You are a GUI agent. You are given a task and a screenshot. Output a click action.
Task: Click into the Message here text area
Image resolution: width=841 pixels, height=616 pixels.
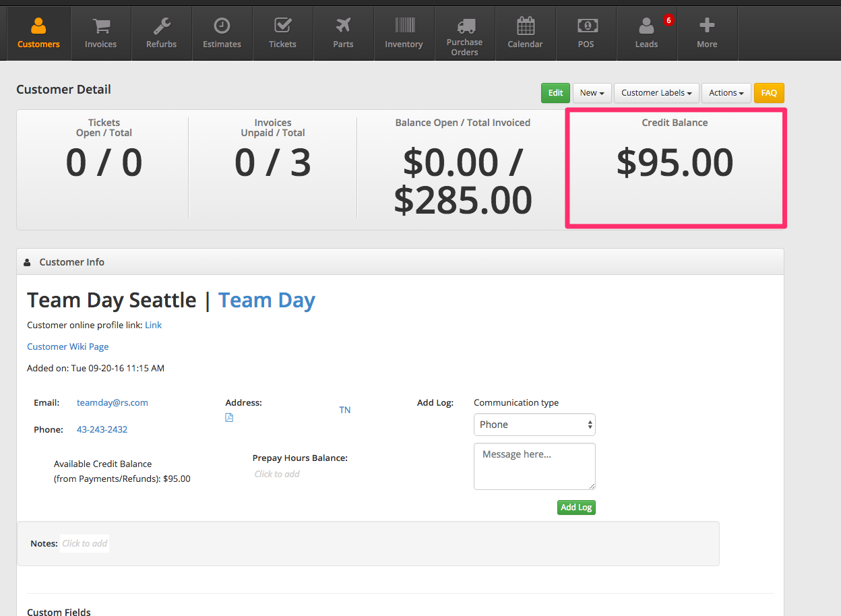534,466
